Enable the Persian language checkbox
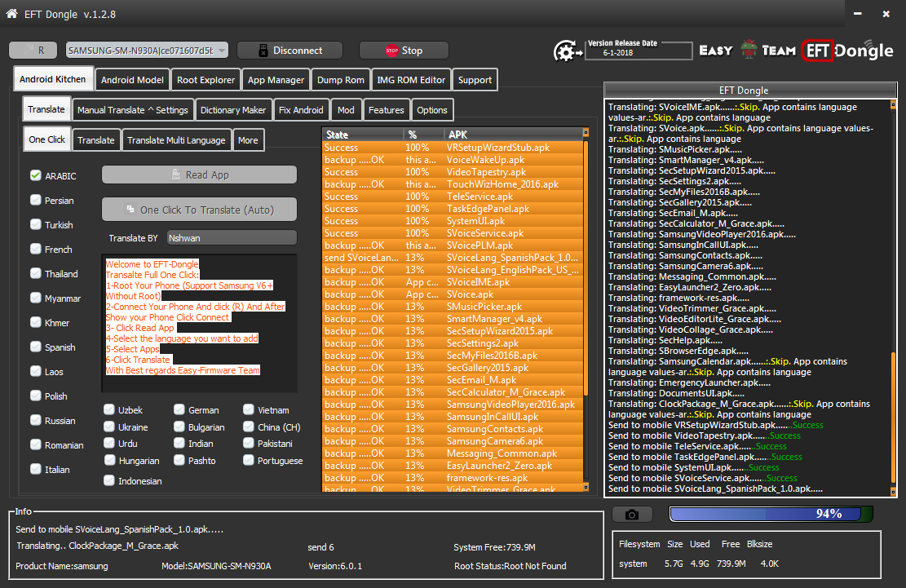The height and width of the screenshot is (588, 906). [x=36, y=200]
